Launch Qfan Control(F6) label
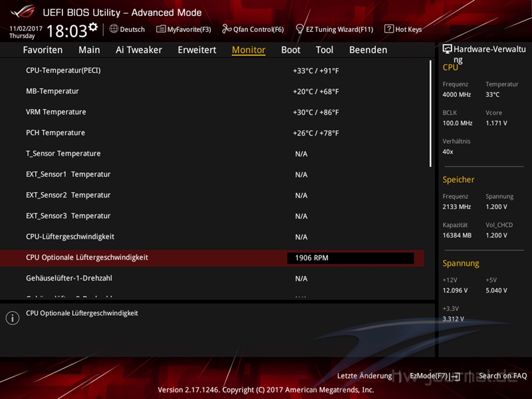The width and height of the screenshot is (532, 399). [259, 29]
